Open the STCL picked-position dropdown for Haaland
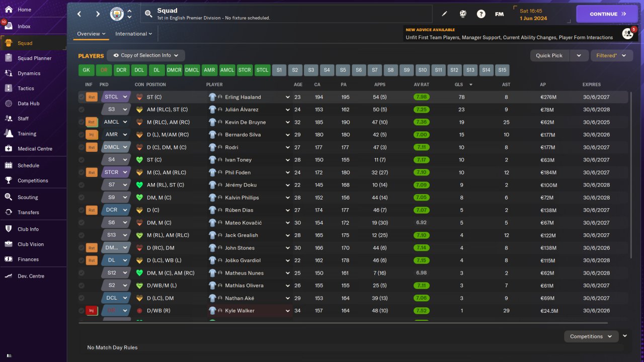This screenshot has width=644, height=362. point(115,97)
